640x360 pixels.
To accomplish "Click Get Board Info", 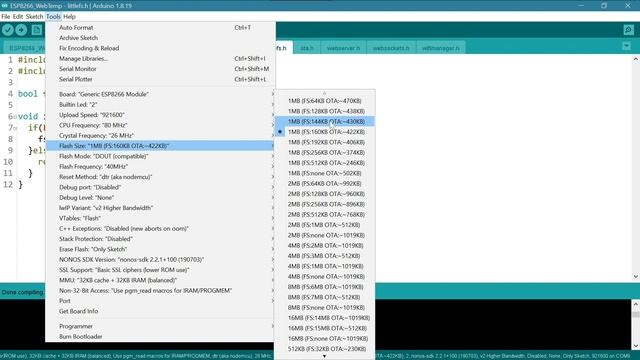I will pos(160,311).
